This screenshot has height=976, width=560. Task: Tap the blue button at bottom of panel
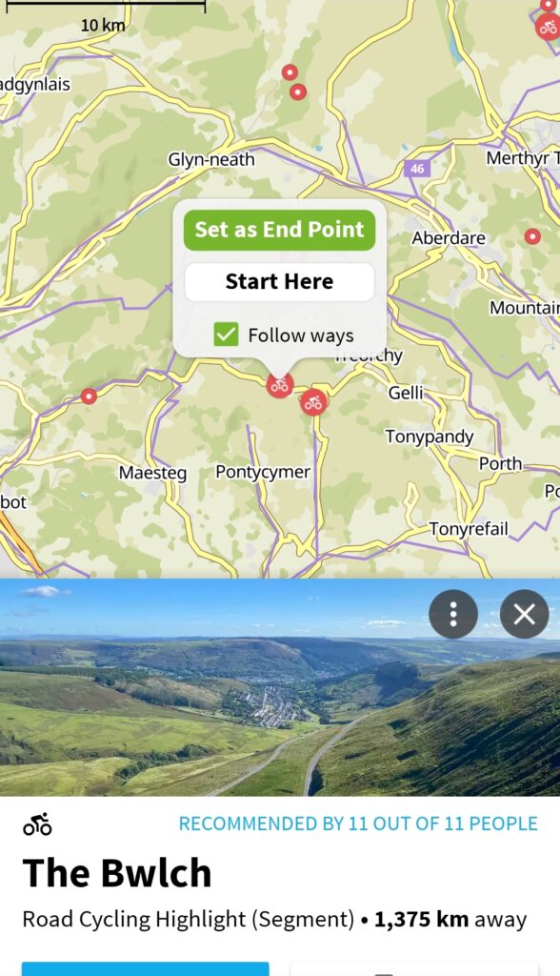click(x=146, y=968)
